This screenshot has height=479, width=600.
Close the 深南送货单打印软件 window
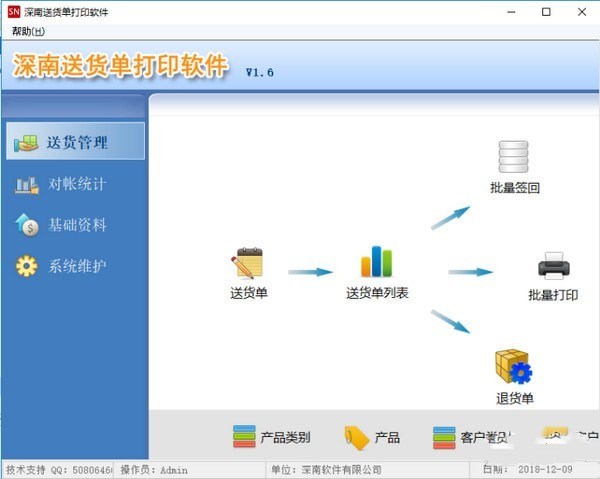[x=582, y=12]
